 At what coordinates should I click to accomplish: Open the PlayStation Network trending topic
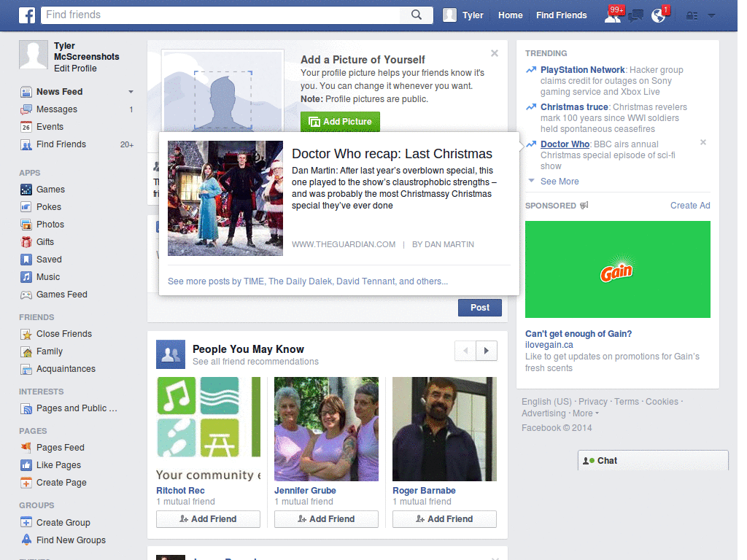(582, 70)
